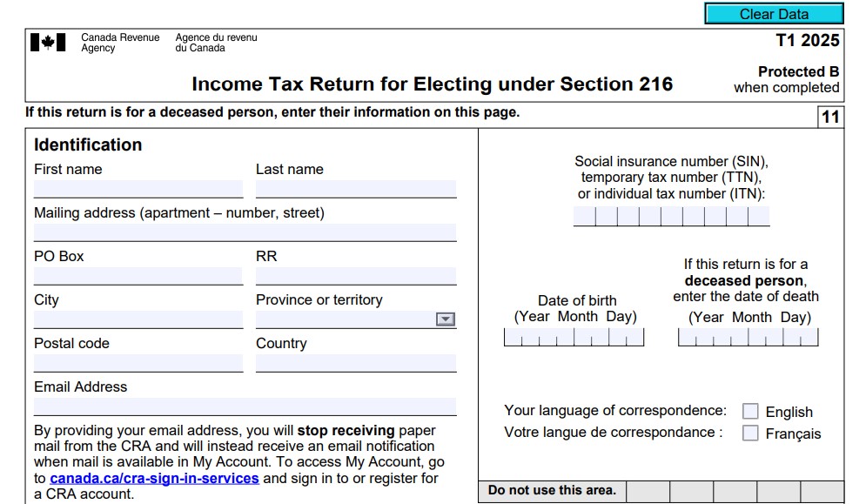Click the T1 2025 form label
Viewport: 866px width, 504px height.
coord(809,41)
